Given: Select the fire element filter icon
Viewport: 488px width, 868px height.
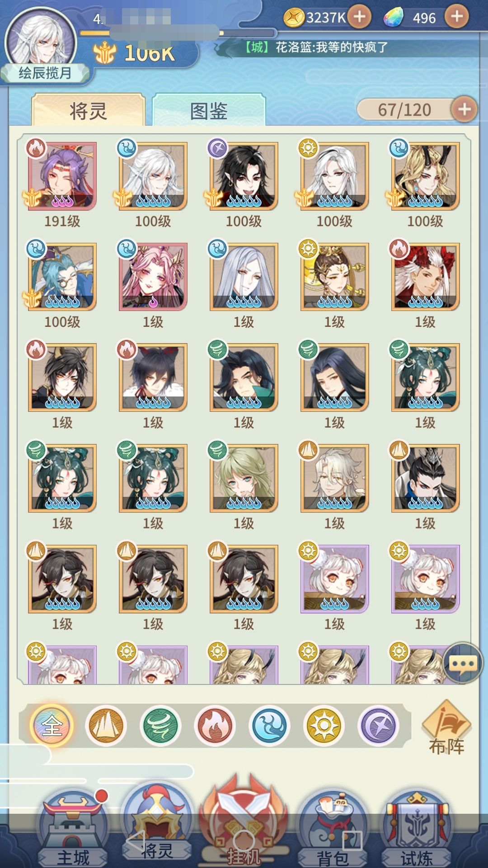Looking at the screenshot, I should coord(215,726).
